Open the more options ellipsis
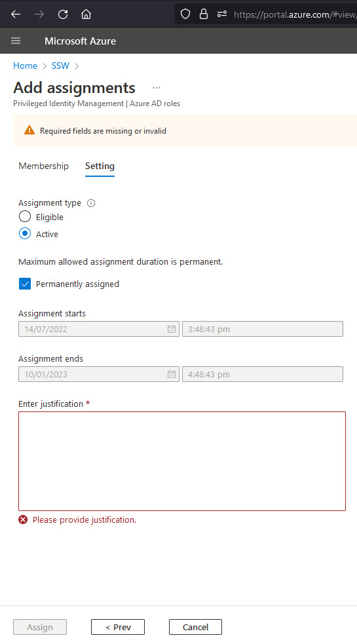The image size is (357, 644). coord(157,88)
